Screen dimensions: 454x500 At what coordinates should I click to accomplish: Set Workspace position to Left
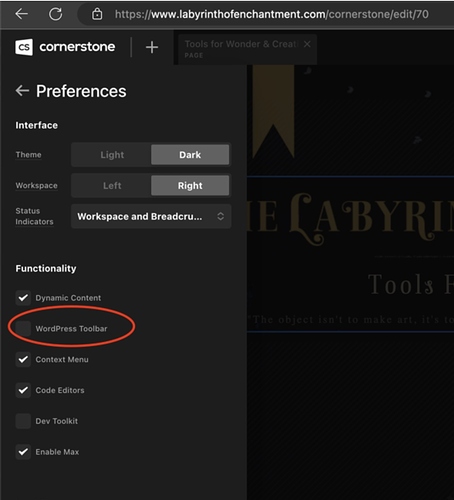[112, 185]
